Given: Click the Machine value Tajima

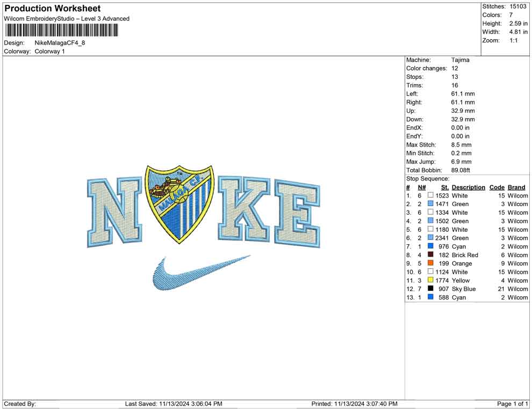Looking at the screenshot, I should [x=460, y=60].
